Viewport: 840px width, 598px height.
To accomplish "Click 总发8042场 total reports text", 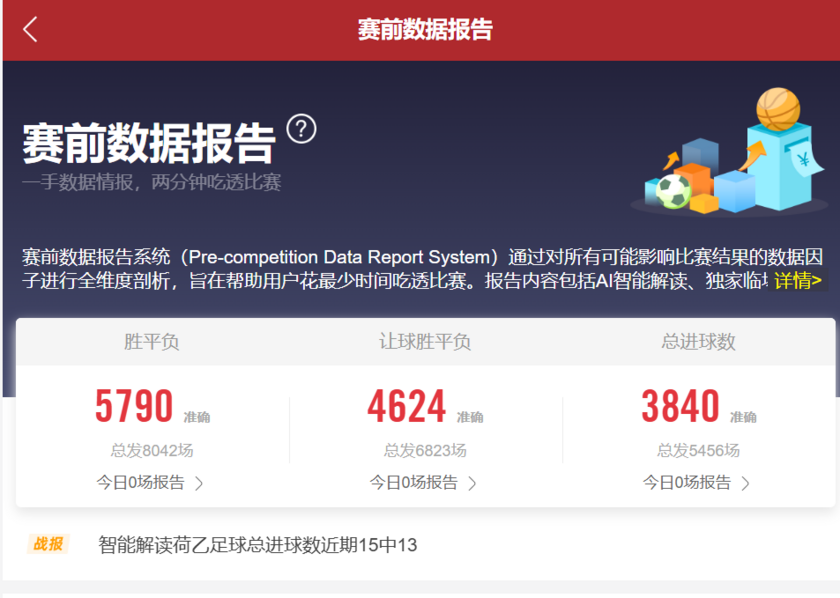I will point(152,450).
